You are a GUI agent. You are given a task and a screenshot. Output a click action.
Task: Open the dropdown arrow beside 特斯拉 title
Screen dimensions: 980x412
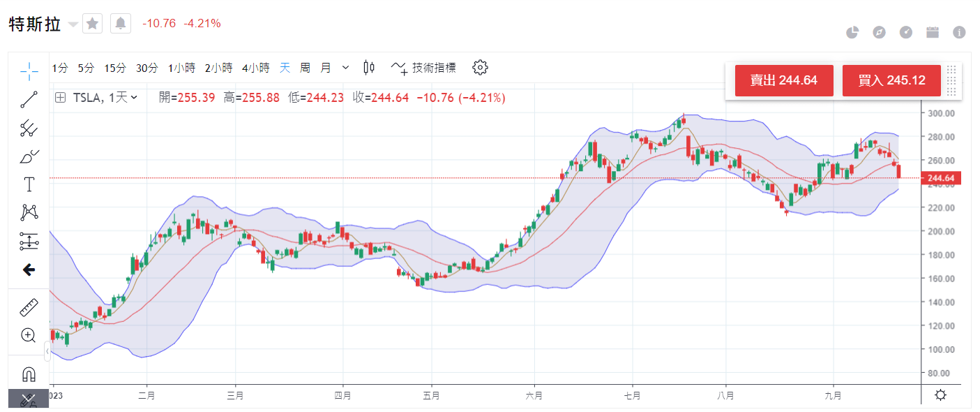[73, 25]
